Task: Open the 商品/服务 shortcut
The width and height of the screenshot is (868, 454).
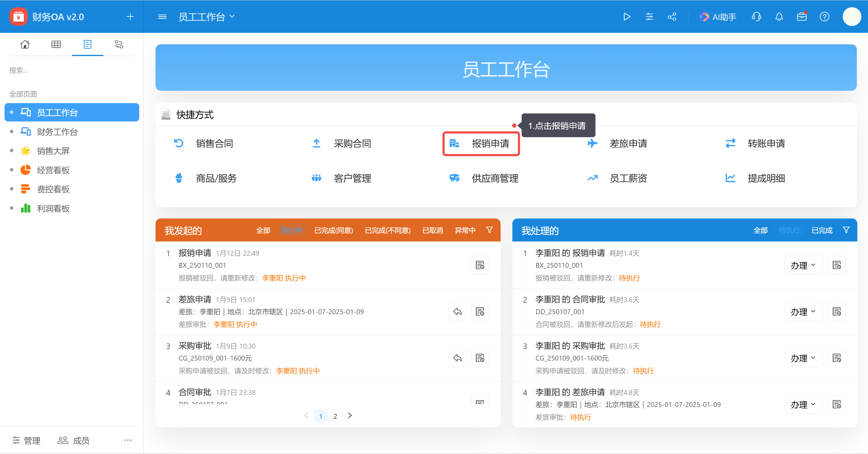Action: 206,178
